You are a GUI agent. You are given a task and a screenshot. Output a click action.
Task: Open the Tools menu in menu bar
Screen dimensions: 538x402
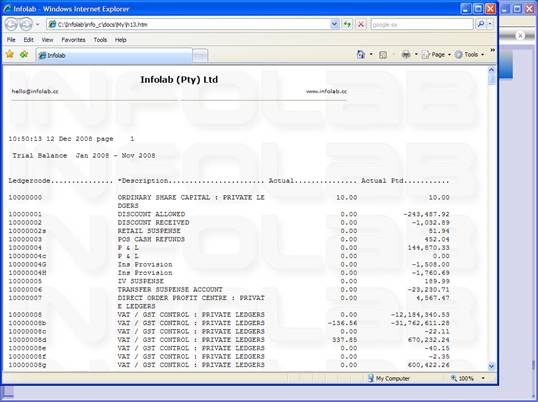(x=100, y=40)
